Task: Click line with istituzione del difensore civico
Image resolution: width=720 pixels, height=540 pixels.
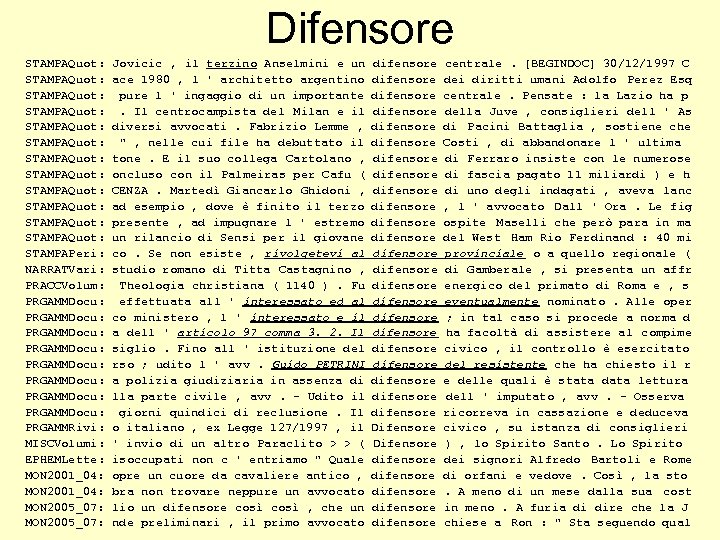Action: (x=357, y=349)
